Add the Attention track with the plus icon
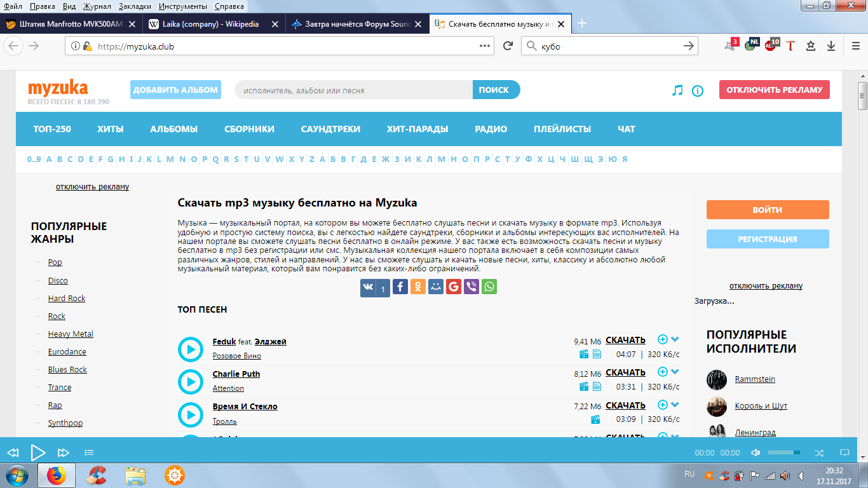Viewport: 868px width, 488px height. point(662,372)
